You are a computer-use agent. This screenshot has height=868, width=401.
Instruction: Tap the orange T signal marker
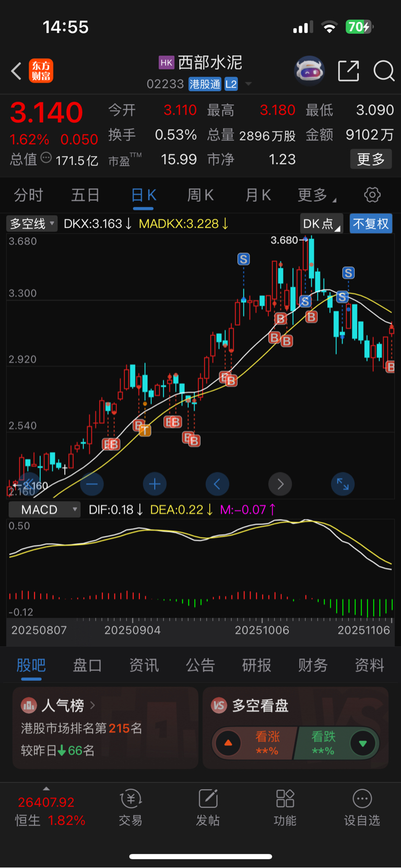145,431
